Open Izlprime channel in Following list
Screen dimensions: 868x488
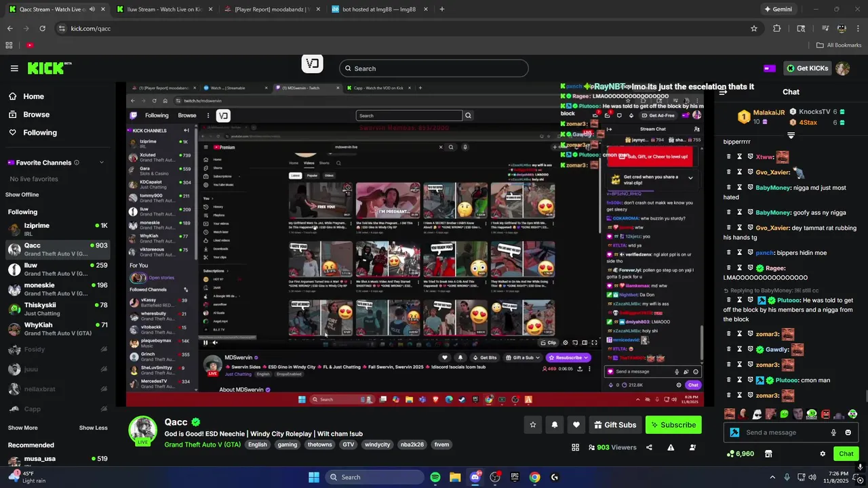(57, 229)
